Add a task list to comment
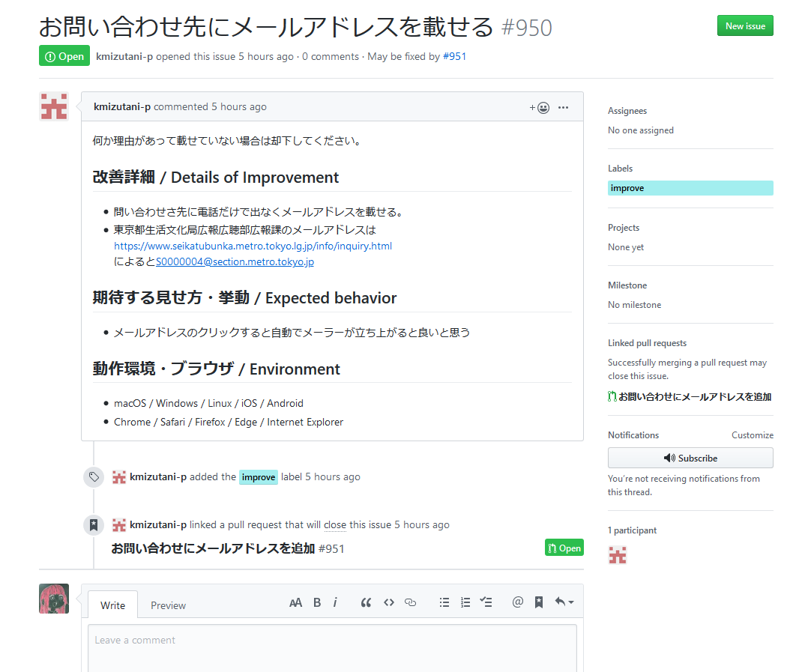802x672 pixels. tap(486, 602)
